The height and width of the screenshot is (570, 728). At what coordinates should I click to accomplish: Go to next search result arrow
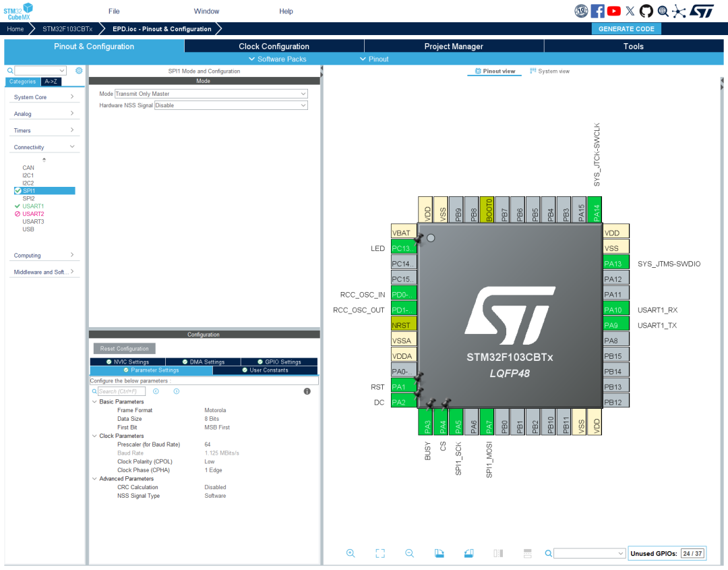[177, 391]
